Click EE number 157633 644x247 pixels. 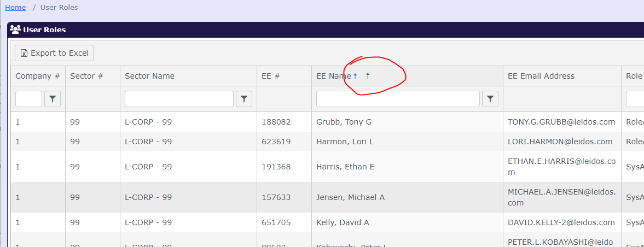[276, 197]
